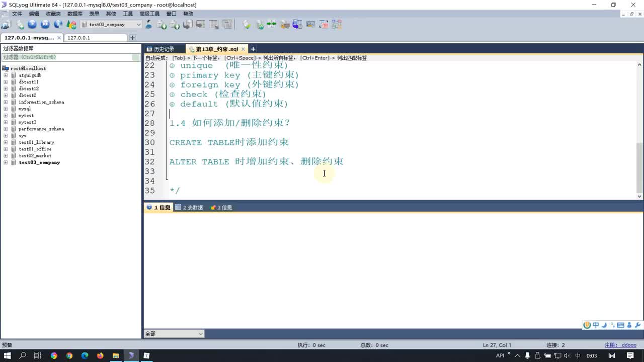Click the taskbar search magnifier icon
Image resolution: width=644 pixels, height=362 pixels.
[23, 355]
